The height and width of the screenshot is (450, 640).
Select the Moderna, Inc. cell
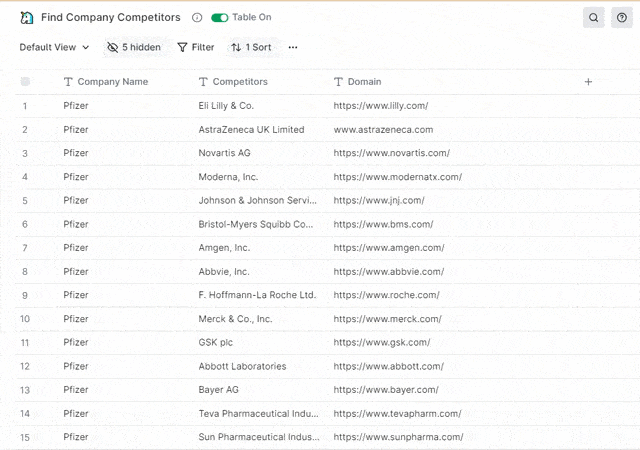(228, 177)
